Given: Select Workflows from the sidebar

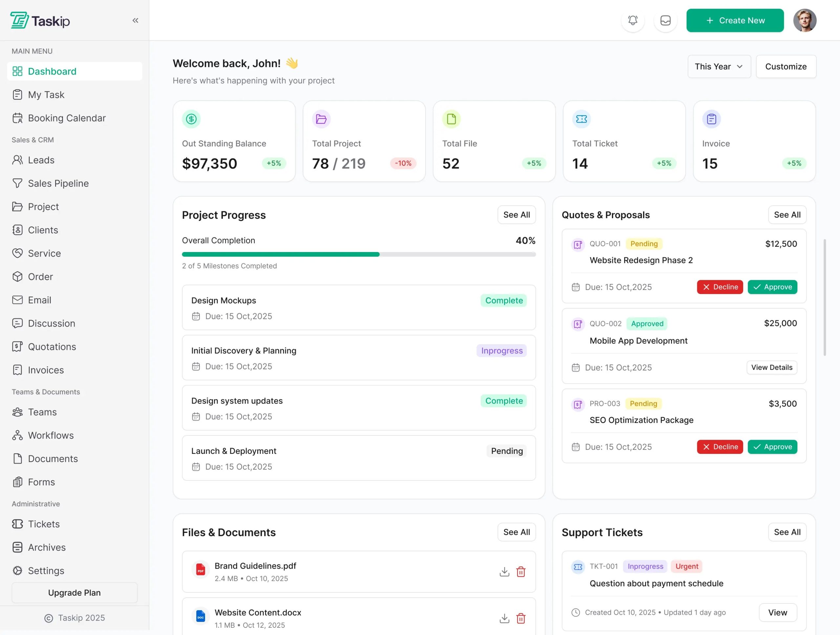Looking at the screenshot, I should click(51, 435).
